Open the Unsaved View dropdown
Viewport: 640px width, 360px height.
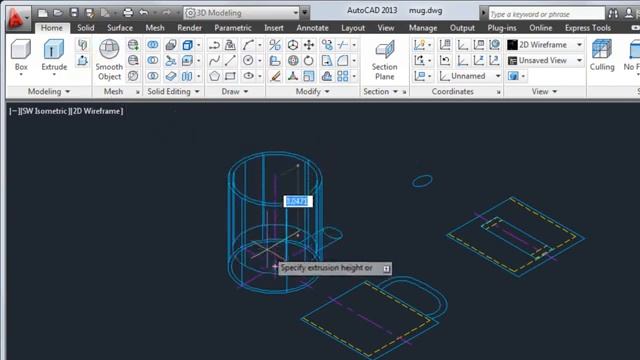tap(545, 60)
